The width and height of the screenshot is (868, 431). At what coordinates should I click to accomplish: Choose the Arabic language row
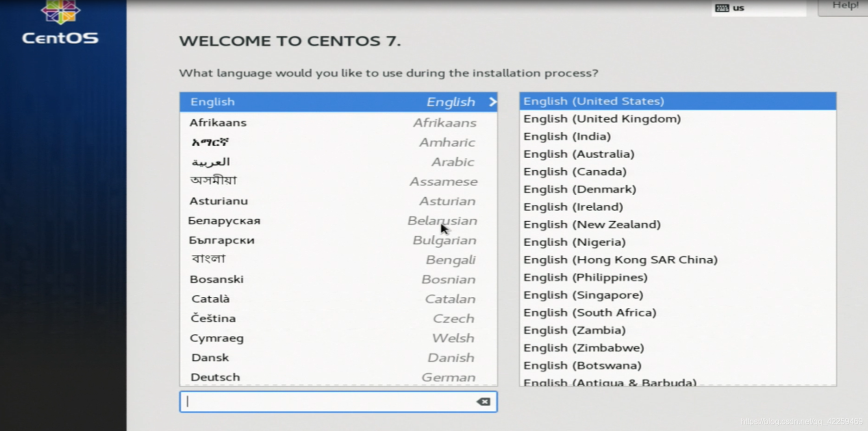point(338,162)
